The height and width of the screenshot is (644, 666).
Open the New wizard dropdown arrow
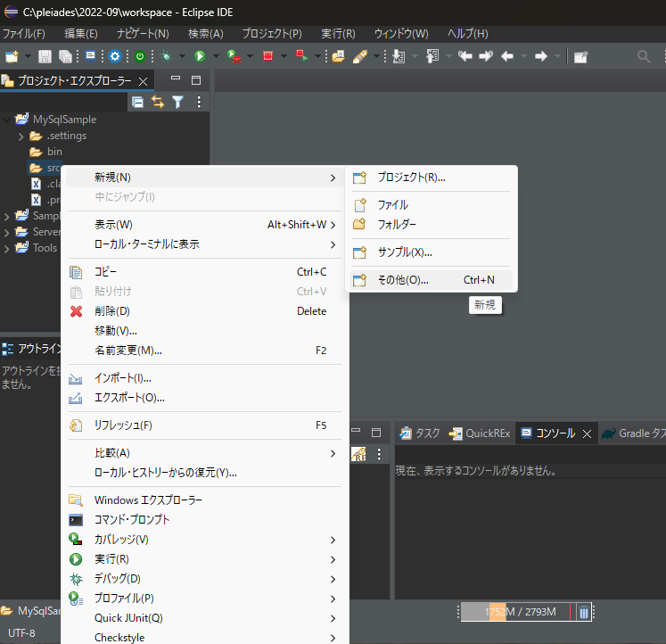pyautogui.click(x=28, y=56)
